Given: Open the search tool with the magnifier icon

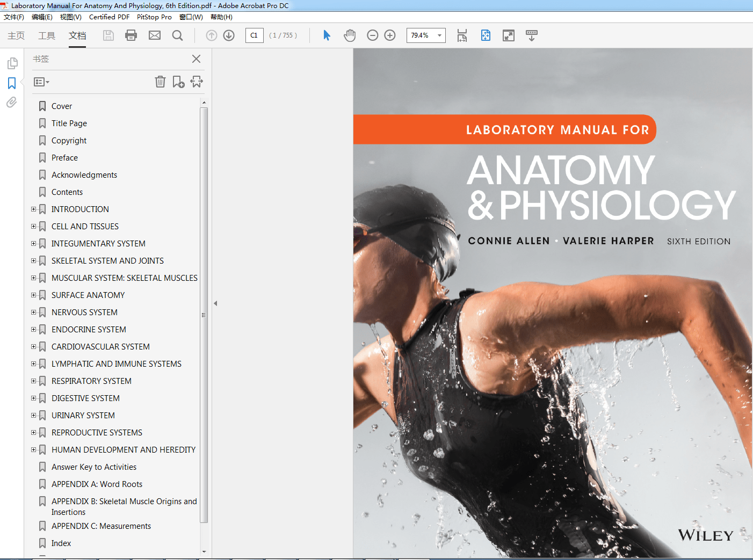Looking at the screenshot, I should pos(177,35).
